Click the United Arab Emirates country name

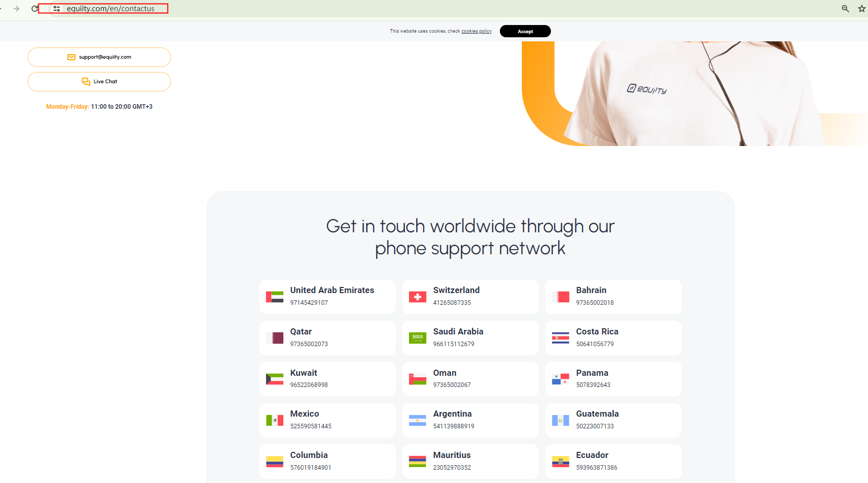pyautogui.click(x=332, y=290)
